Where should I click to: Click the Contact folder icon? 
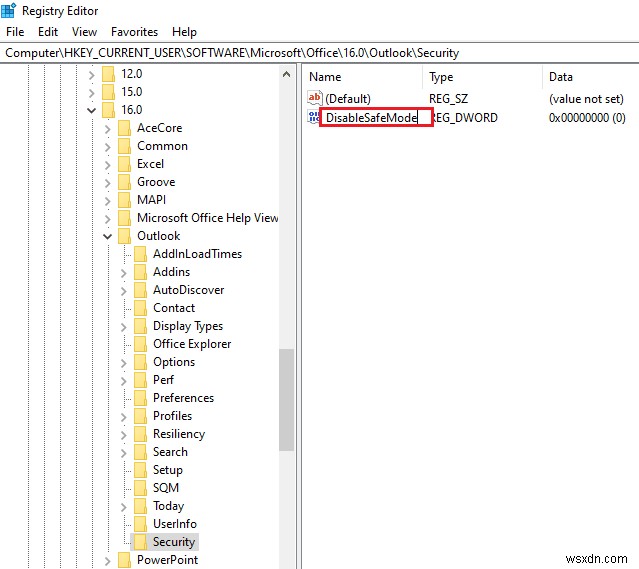tap(140, 308)
